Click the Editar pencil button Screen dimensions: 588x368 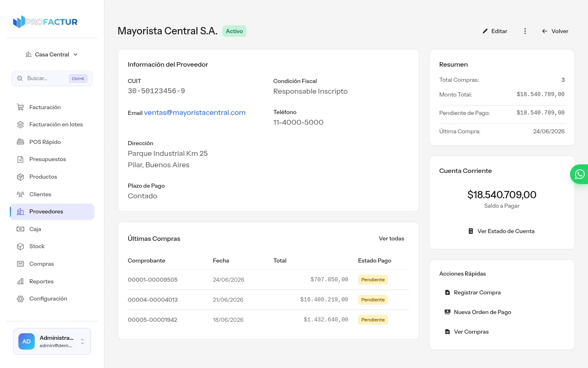pyautogui.click(x=494, y=31)
